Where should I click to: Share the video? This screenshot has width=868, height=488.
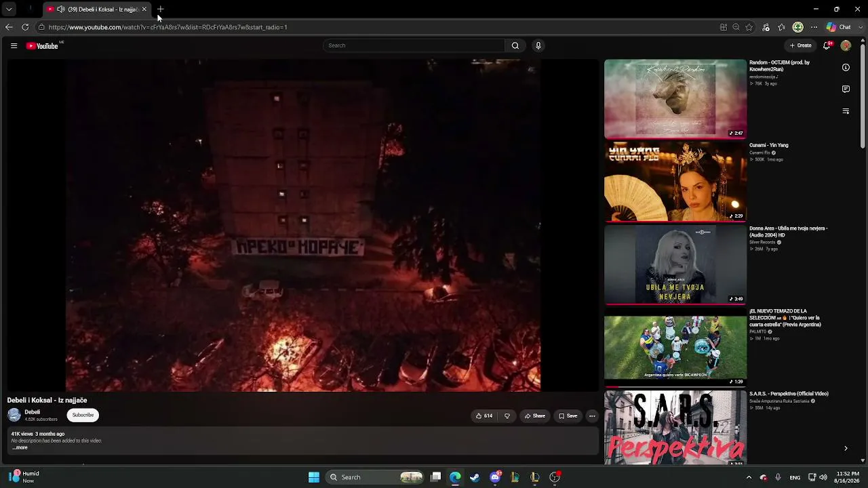(534, 416)
